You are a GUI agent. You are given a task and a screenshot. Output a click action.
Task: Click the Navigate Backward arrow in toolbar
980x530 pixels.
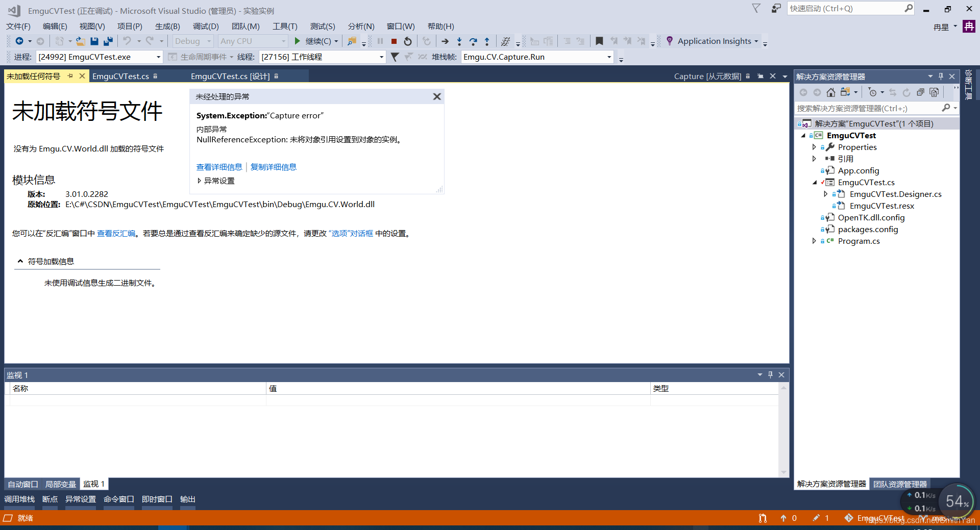[19, 41]
